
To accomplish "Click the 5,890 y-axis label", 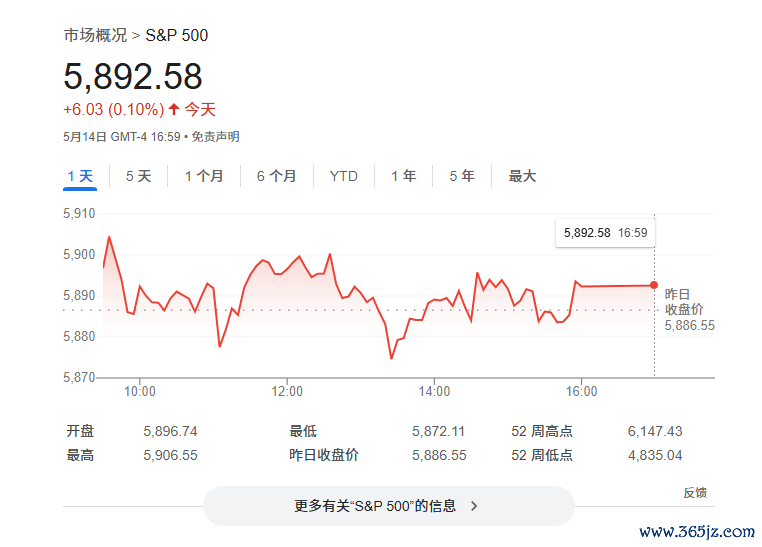I will point(79,295).
